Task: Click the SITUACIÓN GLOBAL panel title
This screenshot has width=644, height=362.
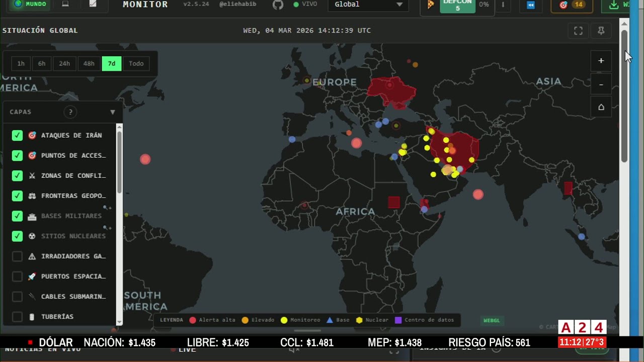Action: 40,31
